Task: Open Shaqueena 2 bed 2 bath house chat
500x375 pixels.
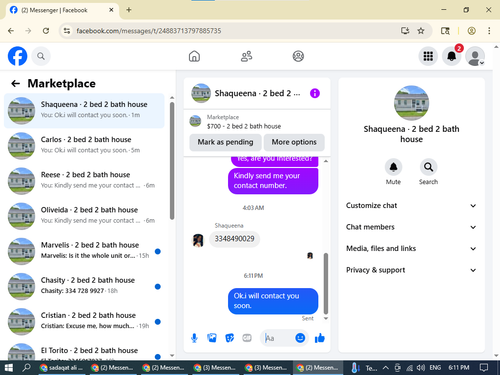Action: click(84, 111)
